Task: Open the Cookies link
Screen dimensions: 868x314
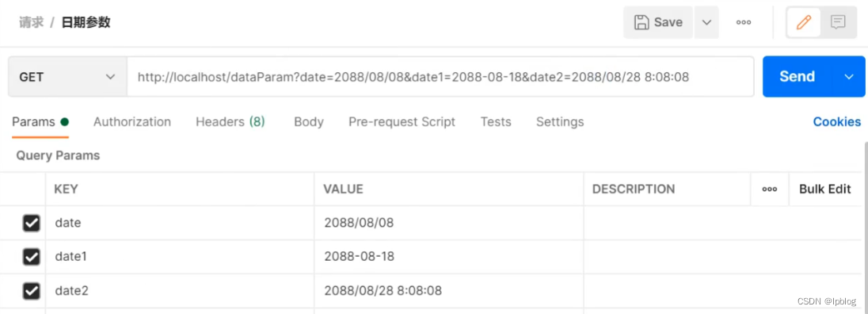Action: 836,122
